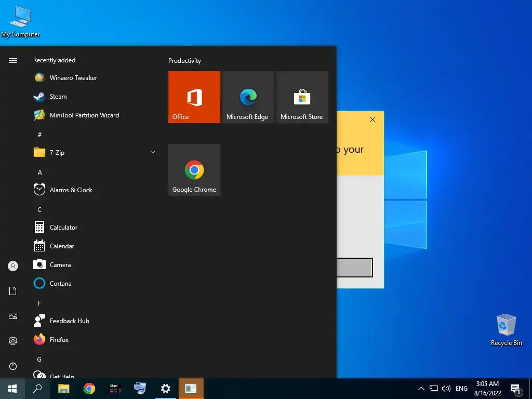Switch to the orange highlighted taskbar app

click(x=191, y=389)
